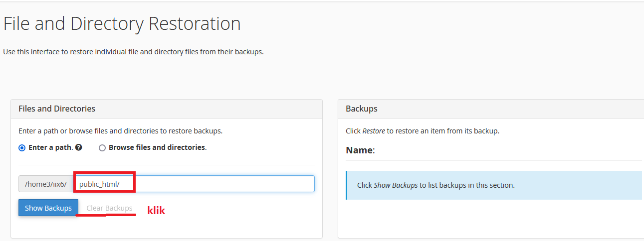Click the /home3/iix6/ home directory prefix
Image resolution: width=644 pixels, height=241 pixels.
(x=45, y=184)
